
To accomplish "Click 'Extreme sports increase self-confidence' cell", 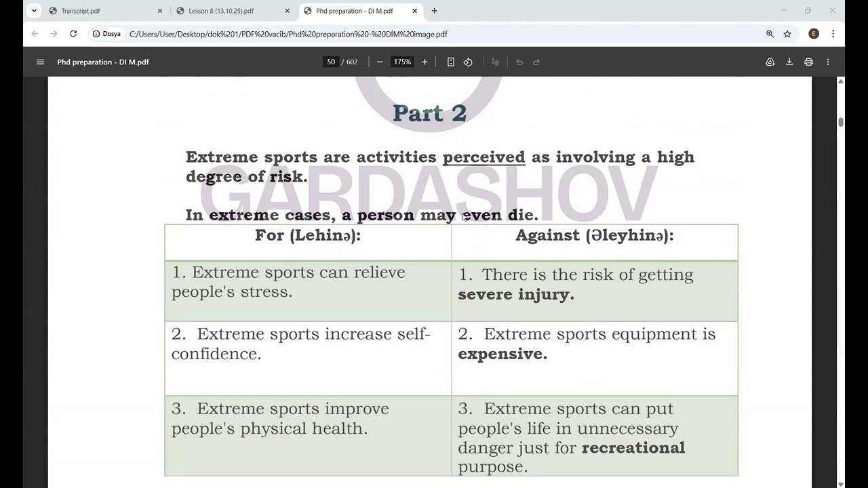I will tap(308, 359).
